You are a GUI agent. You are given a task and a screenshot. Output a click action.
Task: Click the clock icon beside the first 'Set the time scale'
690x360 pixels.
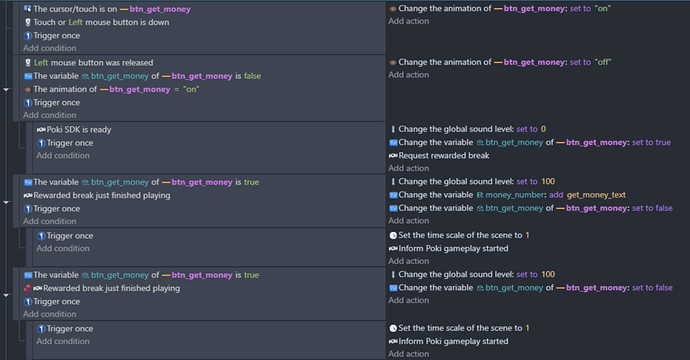point(393,235)
